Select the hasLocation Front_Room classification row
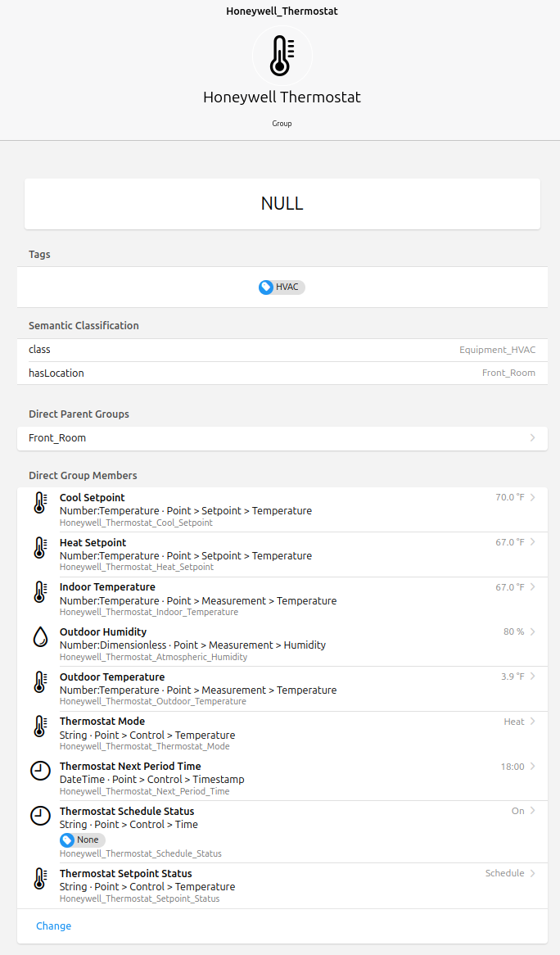Viewport: 560px width, 955px height. pyautogui.click(x=282, y=373)
